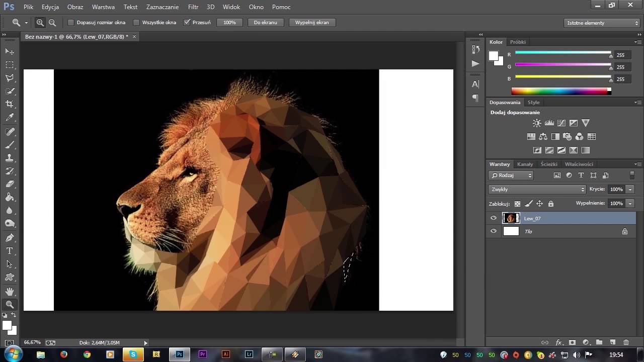The width and height of the screenshot is (644, 362).
Task: Create a new layer group
Action: [599, 342]
